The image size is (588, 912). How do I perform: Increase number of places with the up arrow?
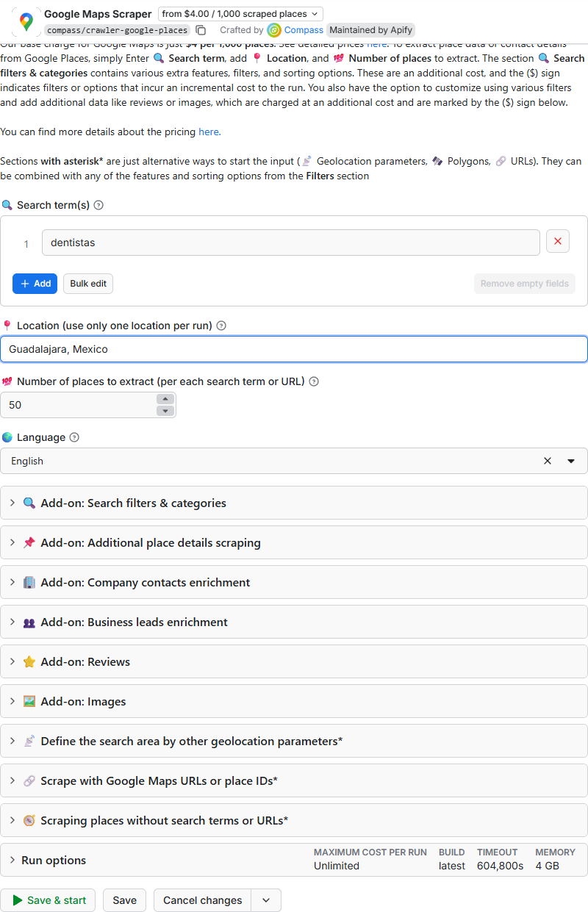click(x=165, y=399)
